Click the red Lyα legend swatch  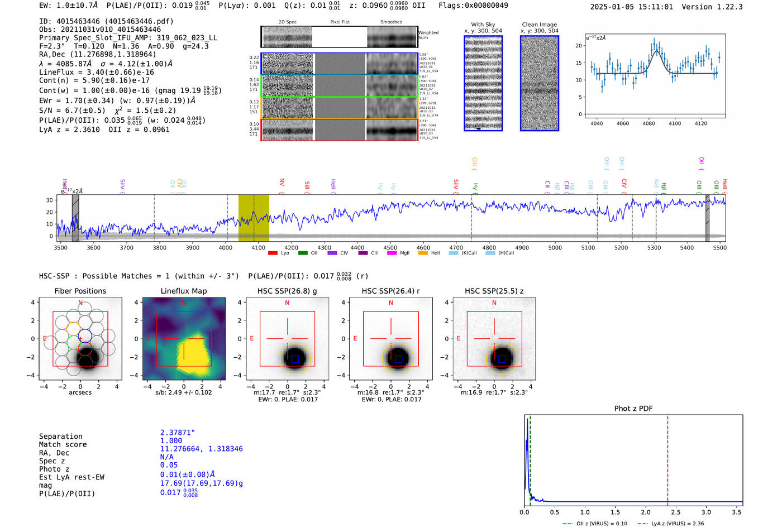273,253
